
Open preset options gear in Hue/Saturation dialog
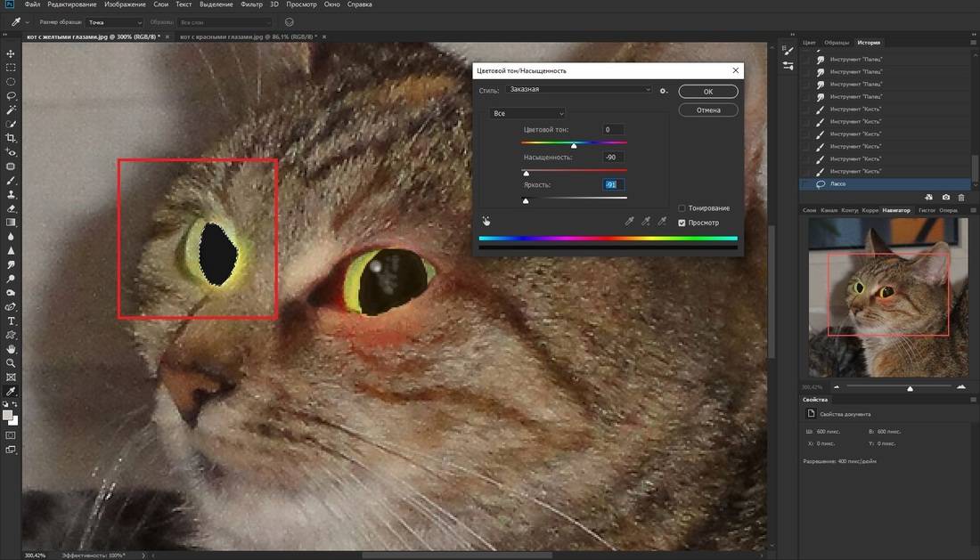click(663, 90)
